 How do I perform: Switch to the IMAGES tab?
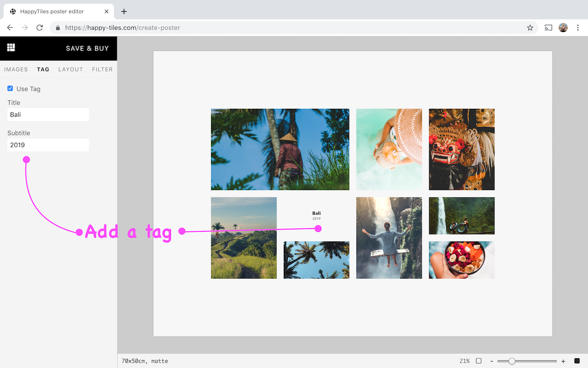pyautogui.click(x=16, y=69)
